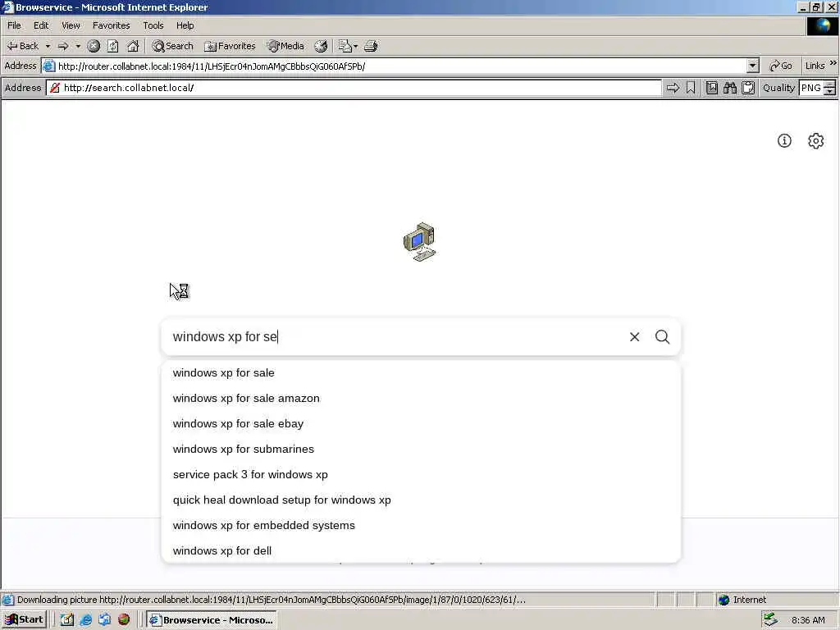The height and width of the screenshot is (630, 840).
Task: Click the binoculars find icon
Action: 729,88
